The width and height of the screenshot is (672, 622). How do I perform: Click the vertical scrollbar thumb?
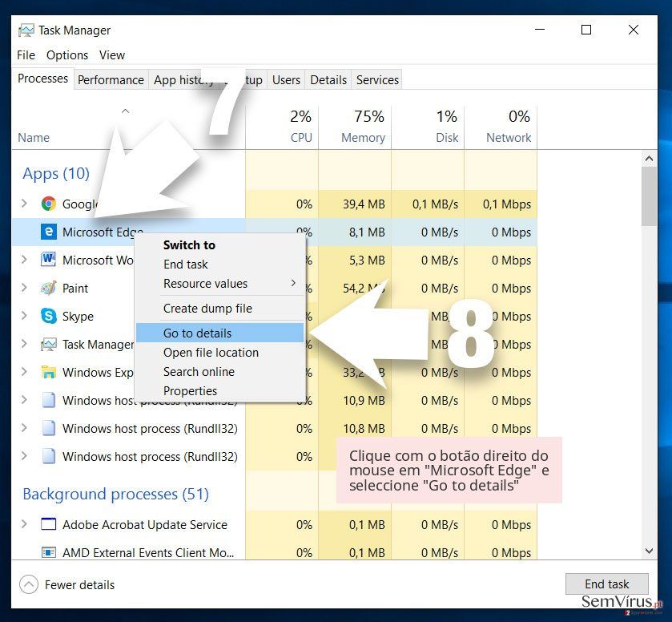click(x=649, y=196)
